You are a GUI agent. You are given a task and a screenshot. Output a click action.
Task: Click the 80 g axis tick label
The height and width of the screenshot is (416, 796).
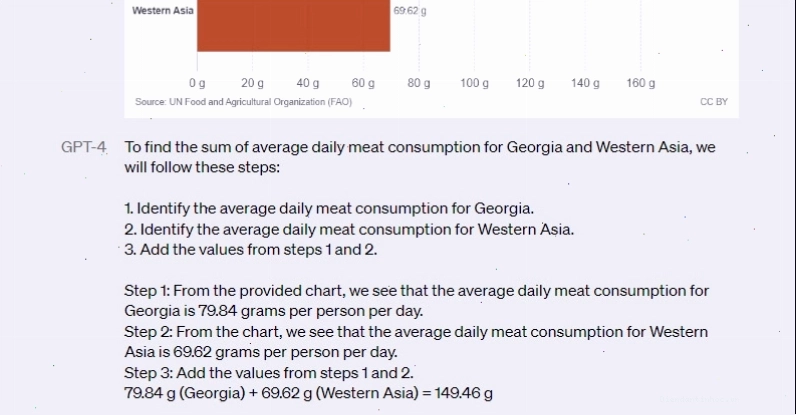pos(418,83)
